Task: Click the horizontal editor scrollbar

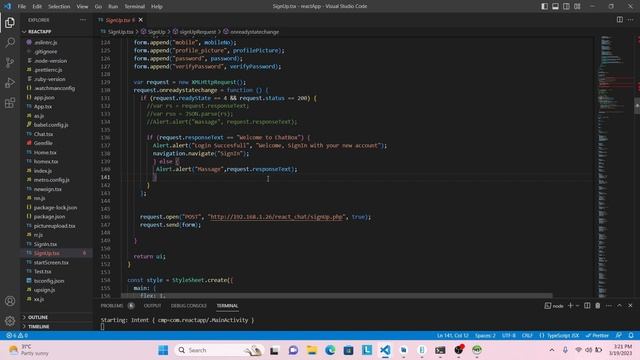Action: [337, 295]
